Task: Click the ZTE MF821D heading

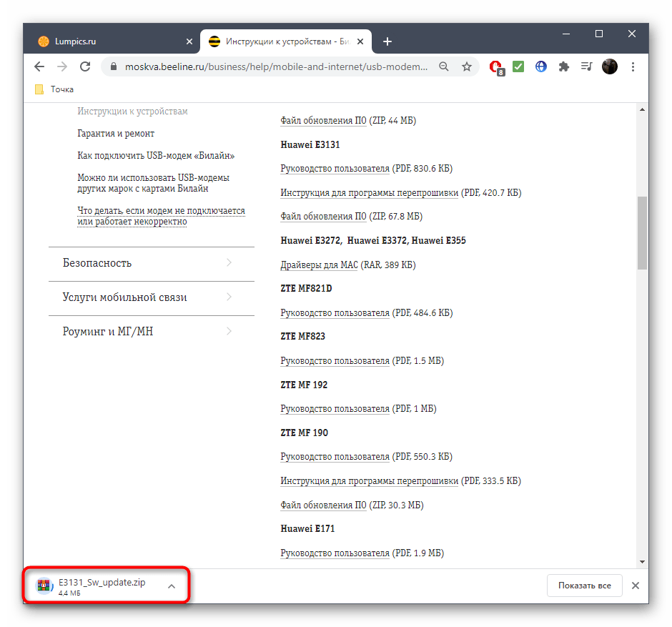Action: click(x=306, y=288)
